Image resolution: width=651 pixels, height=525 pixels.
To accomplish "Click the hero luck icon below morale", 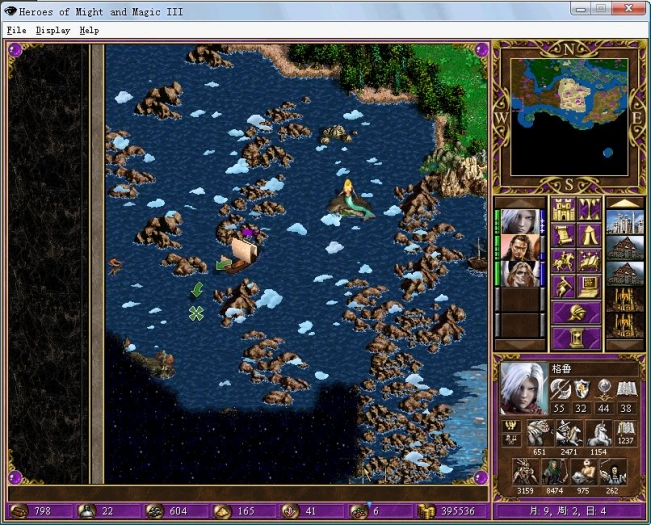I will (x=511, y=440).
